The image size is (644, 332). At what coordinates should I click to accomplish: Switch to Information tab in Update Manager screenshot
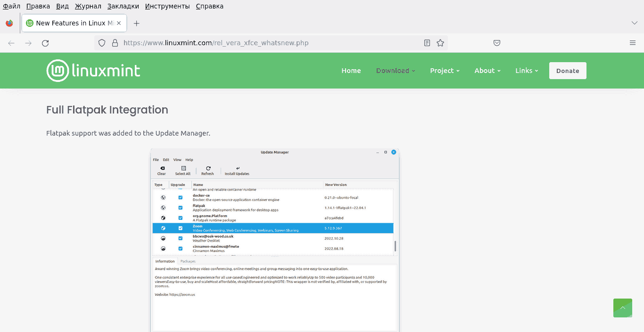(x=165, y=261)
